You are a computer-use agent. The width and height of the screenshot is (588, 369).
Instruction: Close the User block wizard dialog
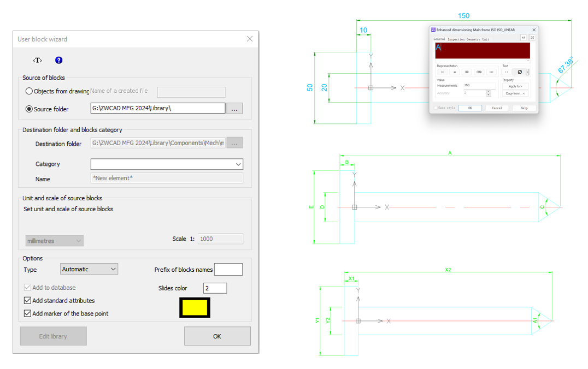coord(250,39)
